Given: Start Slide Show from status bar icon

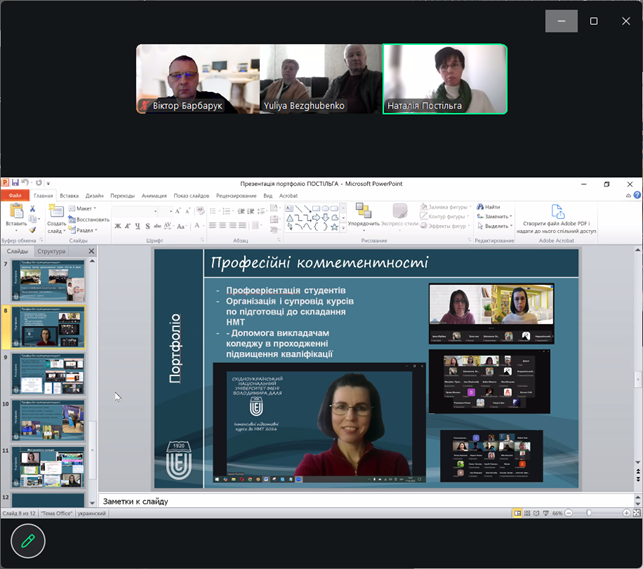Looking at the screenshot, I should [545, 513].
